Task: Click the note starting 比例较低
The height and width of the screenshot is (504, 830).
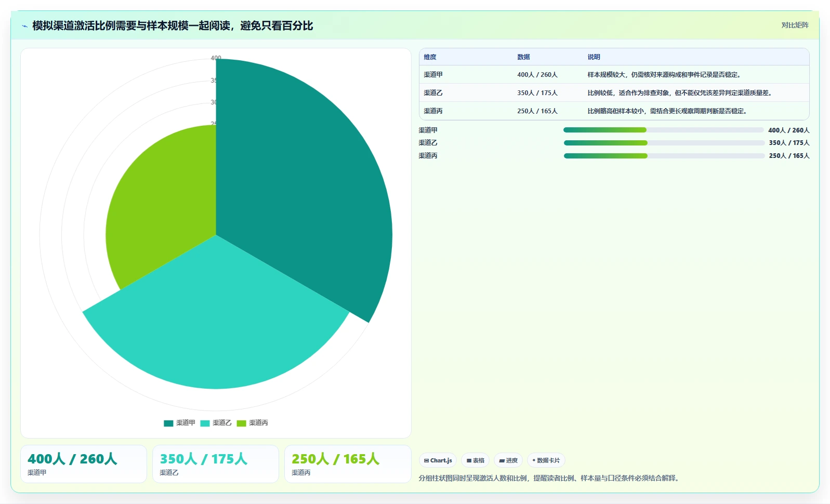Action: tap(681, 93)
